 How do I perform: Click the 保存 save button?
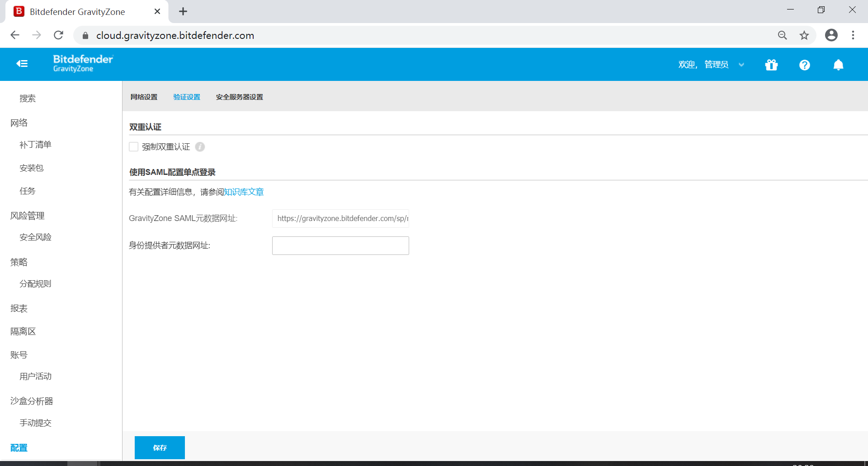(x=160, y=447)
